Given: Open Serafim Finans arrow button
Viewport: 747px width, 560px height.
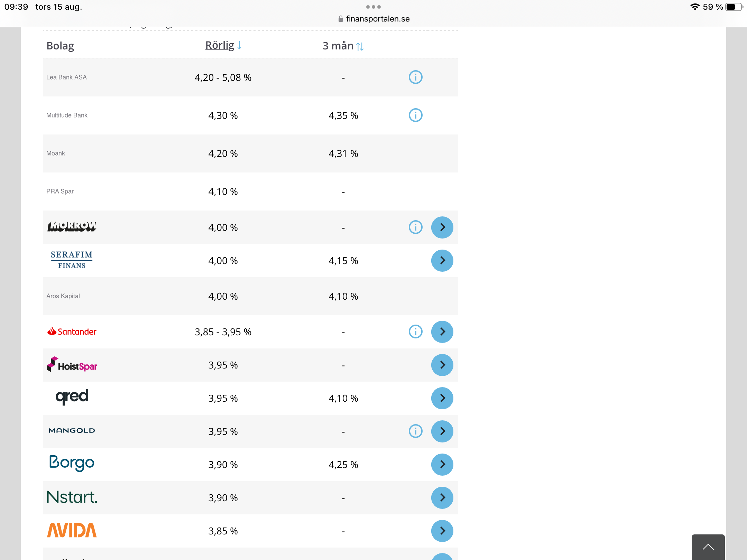Looking at the screenshot, I should 442,260.
